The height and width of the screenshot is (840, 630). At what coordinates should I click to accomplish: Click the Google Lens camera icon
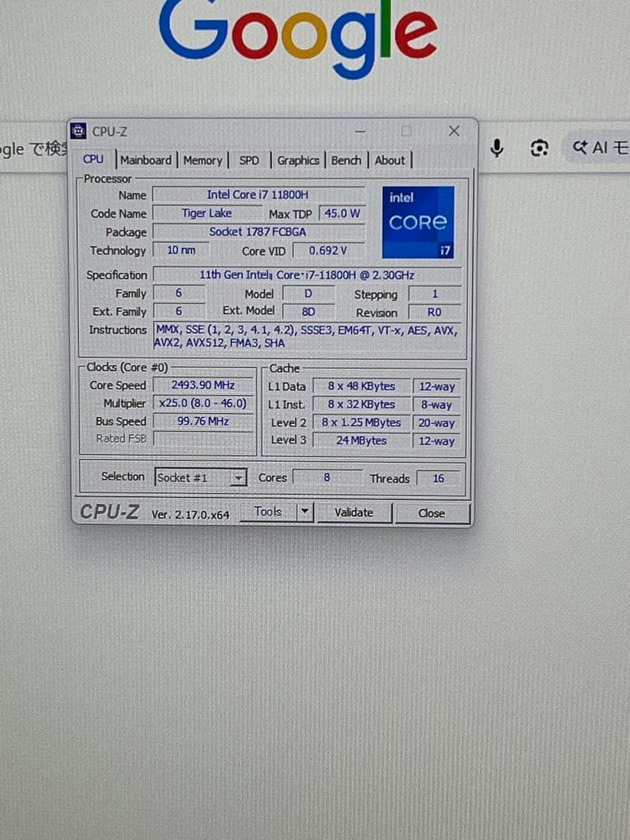538,148
